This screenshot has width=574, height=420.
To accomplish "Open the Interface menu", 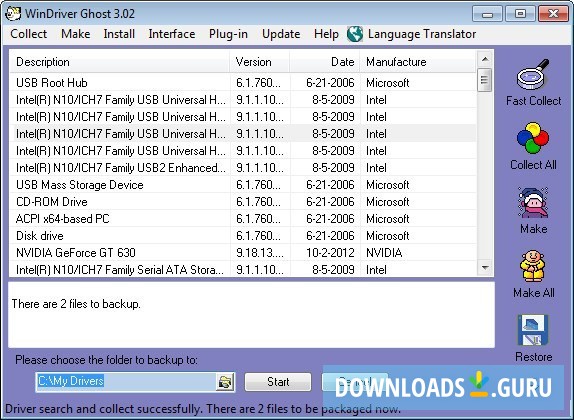I will coord(172,34).
